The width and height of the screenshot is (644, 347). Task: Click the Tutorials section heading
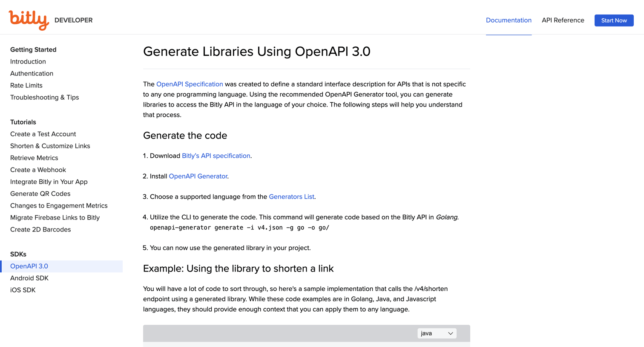pyautogui.click(x=23, y=122)
